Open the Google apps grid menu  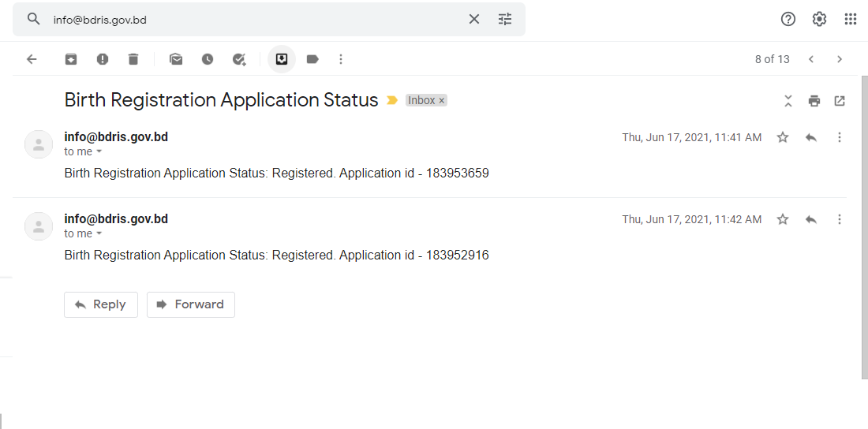point(851,19)
